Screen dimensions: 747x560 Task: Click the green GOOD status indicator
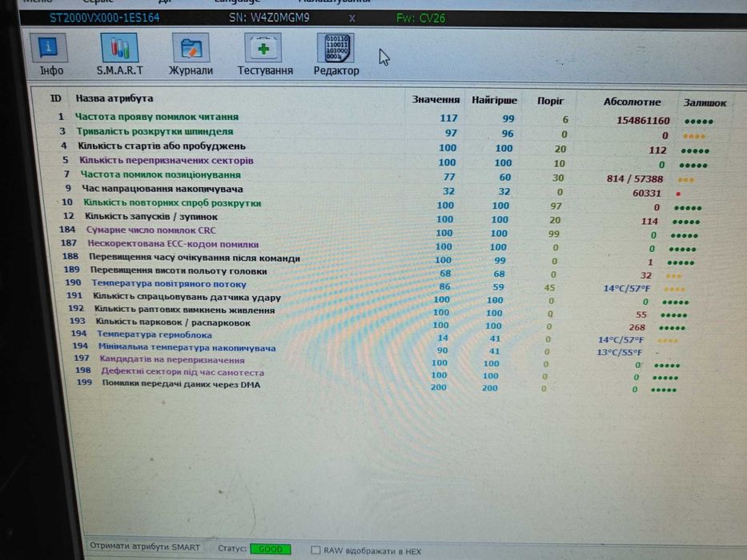pyautogui.click(x=270, y=549)
